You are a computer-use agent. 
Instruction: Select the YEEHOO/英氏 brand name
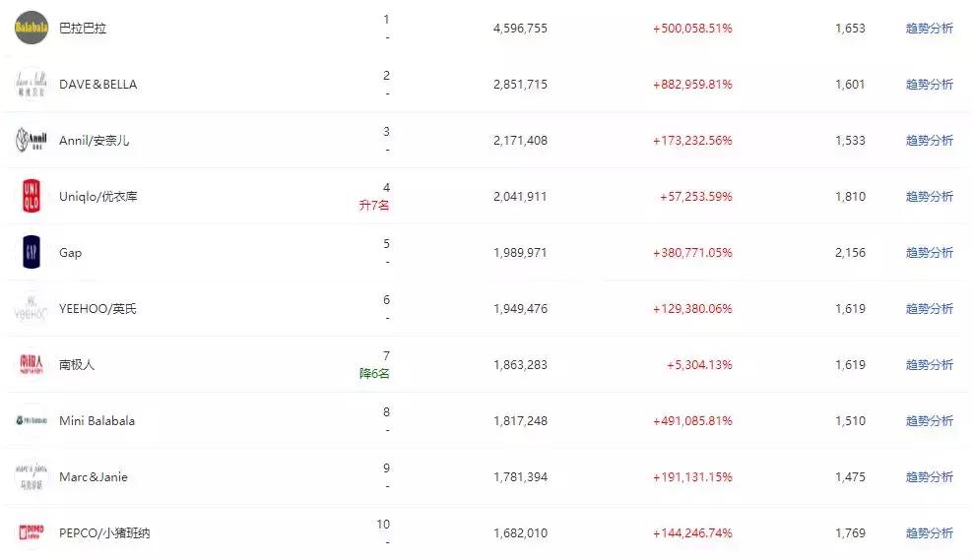pyautogui.click(x=97, y=309)
